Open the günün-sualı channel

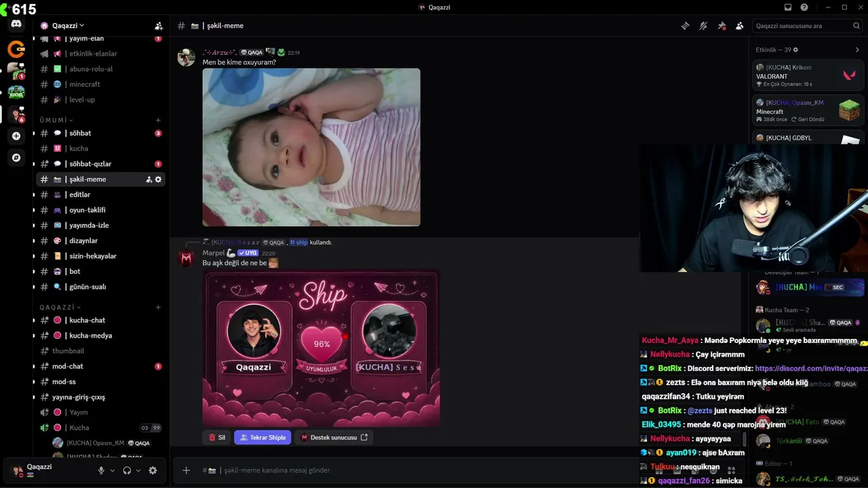100,287
